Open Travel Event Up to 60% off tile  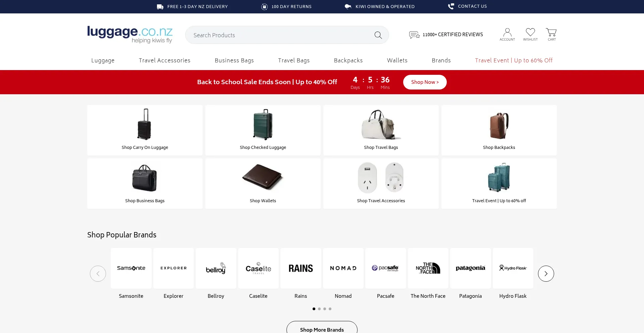tap(499, 183)
